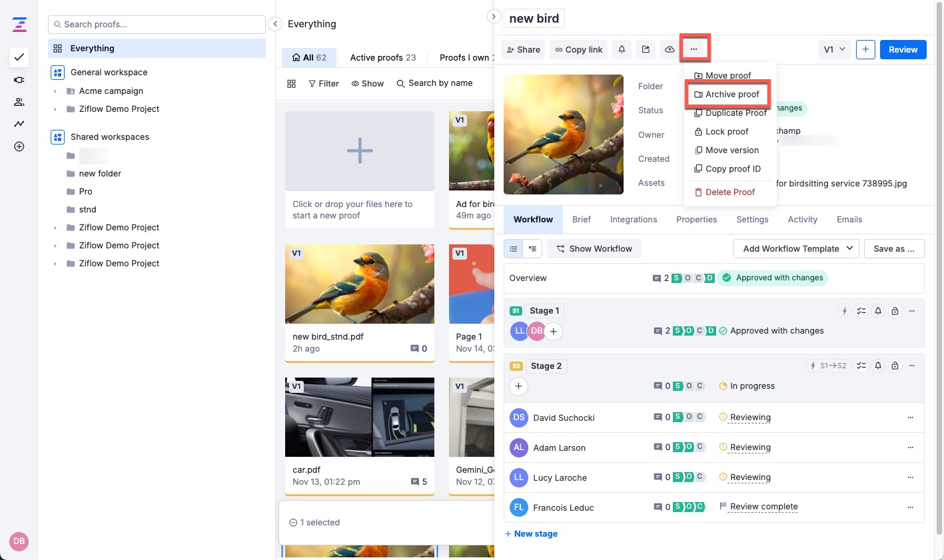Add a new stage via New stage link
The image size is (944, 560).
(531, 533)
